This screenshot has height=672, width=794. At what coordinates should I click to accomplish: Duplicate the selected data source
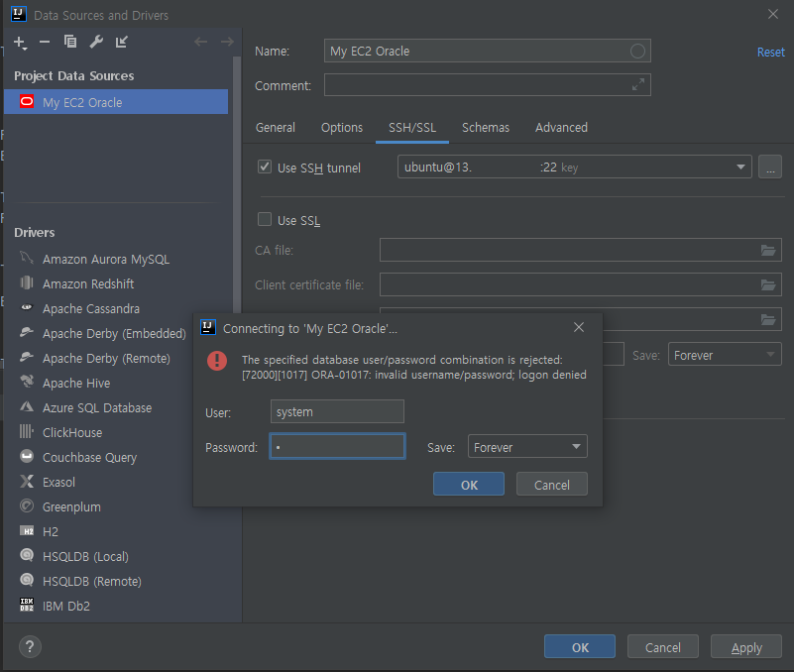click(x=70, y=42)
